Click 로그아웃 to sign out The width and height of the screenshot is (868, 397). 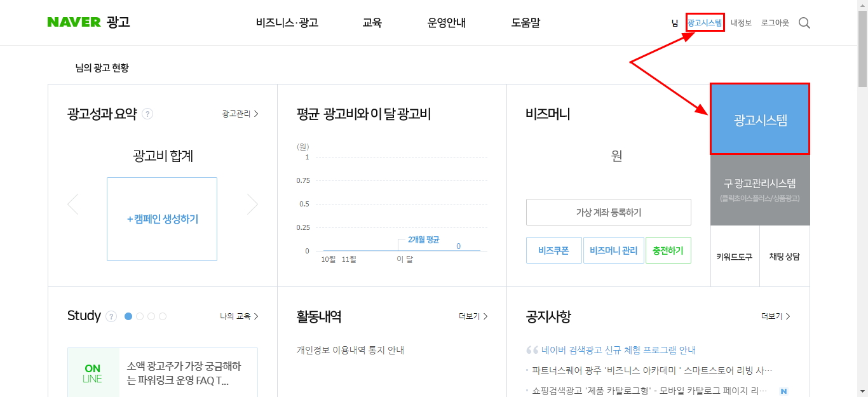[x=775, y=23]
